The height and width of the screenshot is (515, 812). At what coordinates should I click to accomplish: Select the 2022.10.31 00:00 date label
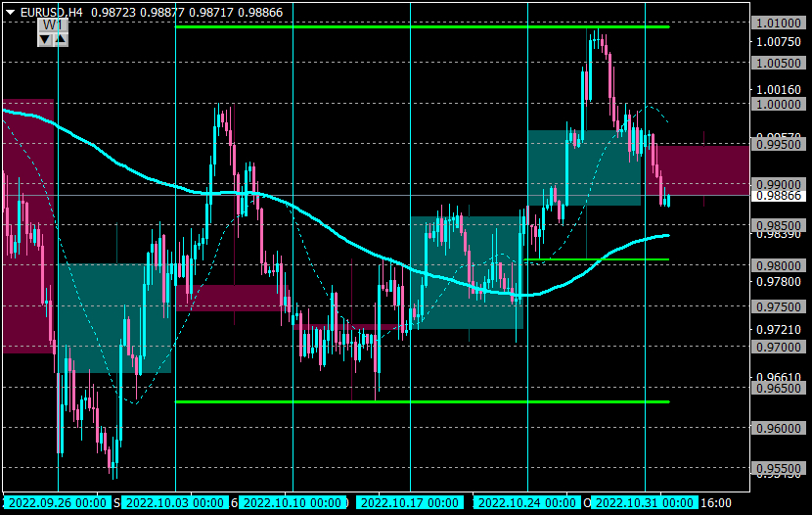point(644,502)
